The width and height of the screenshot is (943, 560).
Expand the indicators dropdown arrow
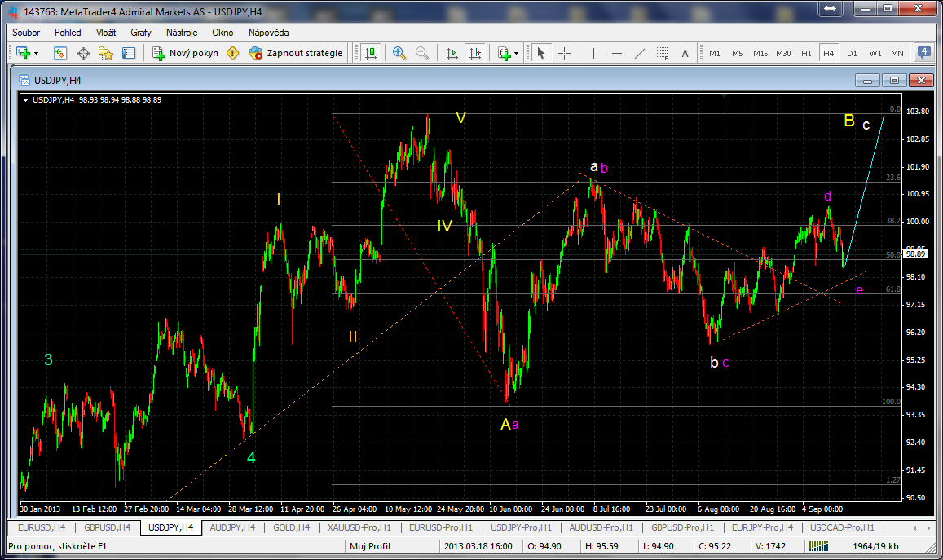tap(517, 54)
